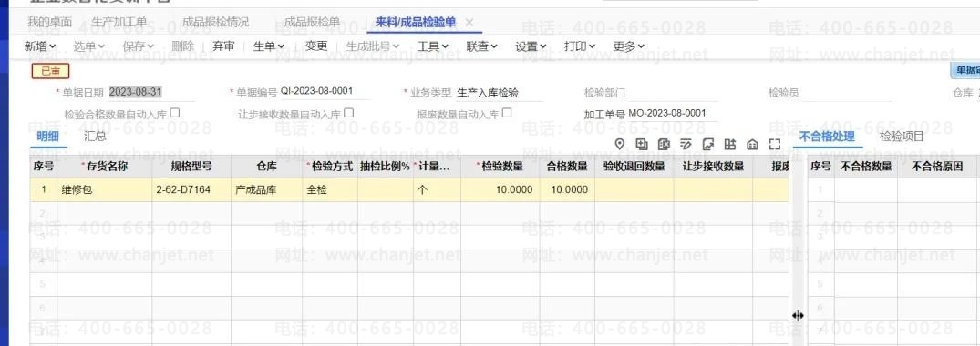Click the 检验部门 input field
Viewport: 980px width, 346px height.
(673, 93)
